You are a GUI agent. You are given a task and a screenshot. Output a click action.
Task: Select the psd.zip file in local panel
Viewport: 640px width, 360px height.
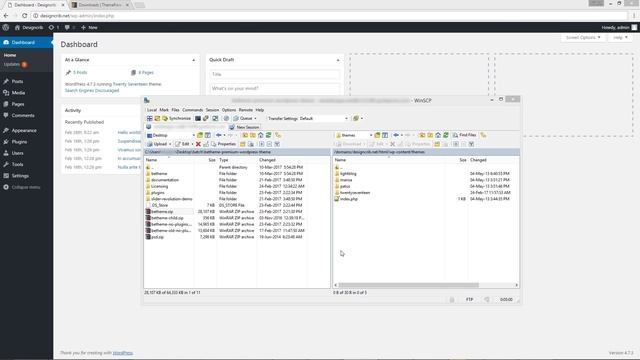157,237
